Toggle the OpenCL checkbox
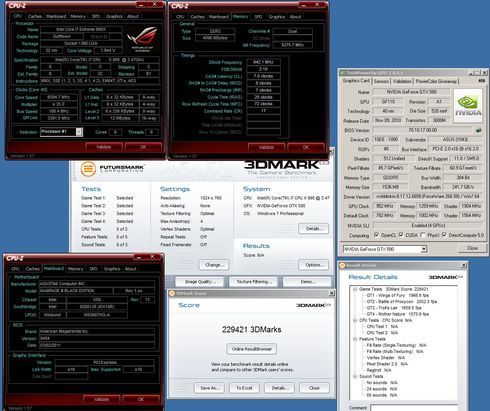Screen dimensions: 490x411 (376, 235)
